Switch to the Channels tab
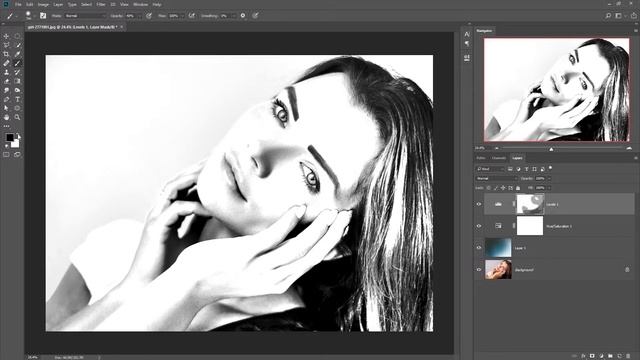The width and height of the screenshot is (640, 360). coord(498,158)
